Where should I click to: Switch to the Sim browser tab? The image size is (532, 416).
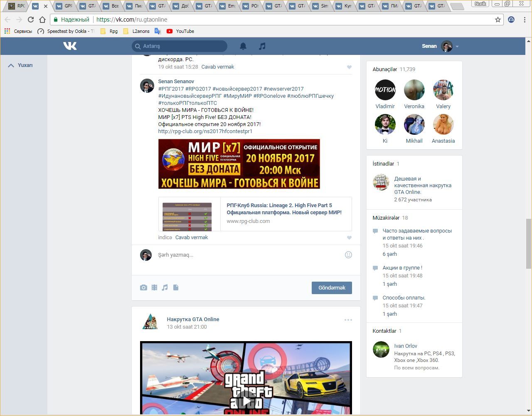(321, 6)
